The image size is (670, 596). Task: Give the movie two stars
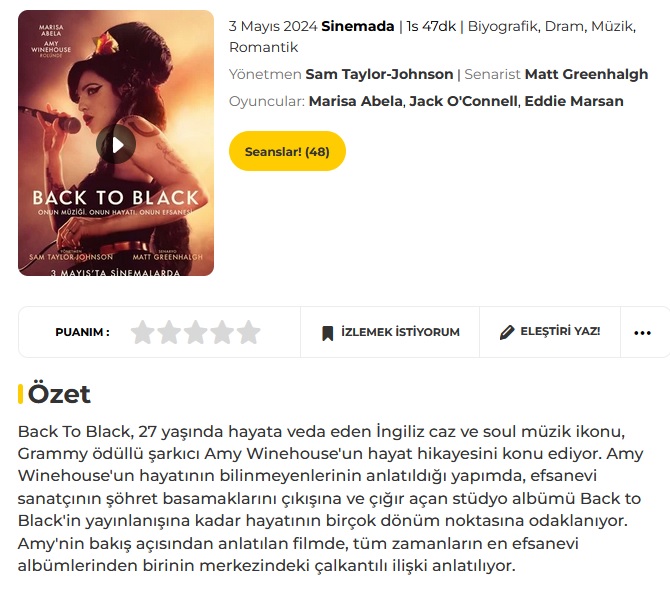coord(169,332)
